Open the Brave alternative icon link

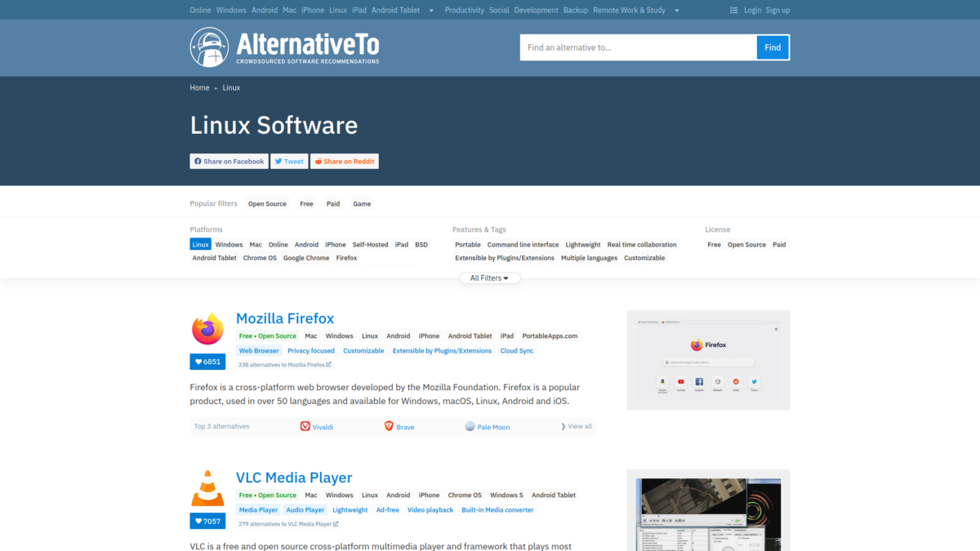[x=389, y=426]
